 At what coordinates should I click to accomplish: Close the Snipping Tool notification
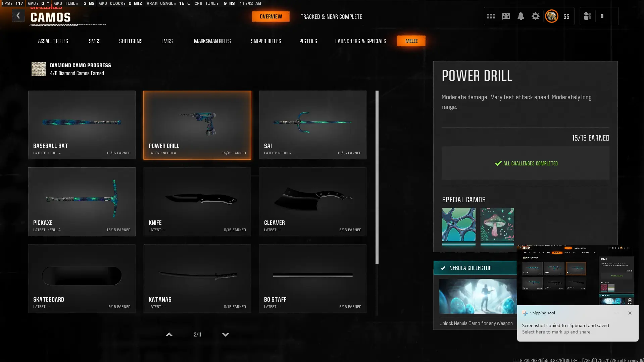(x=630, y=313)
